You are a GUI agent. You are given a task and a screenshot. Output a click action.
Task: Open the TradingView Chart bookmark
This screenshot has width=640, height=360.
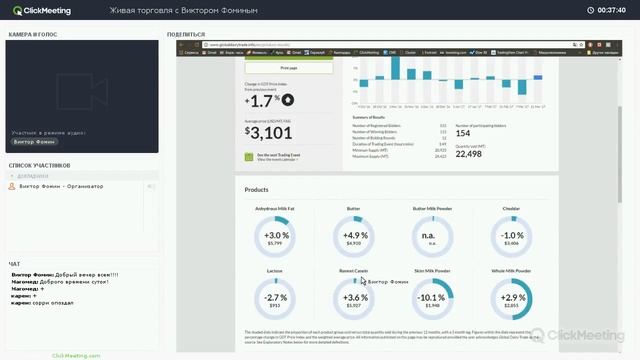point(509,53)
